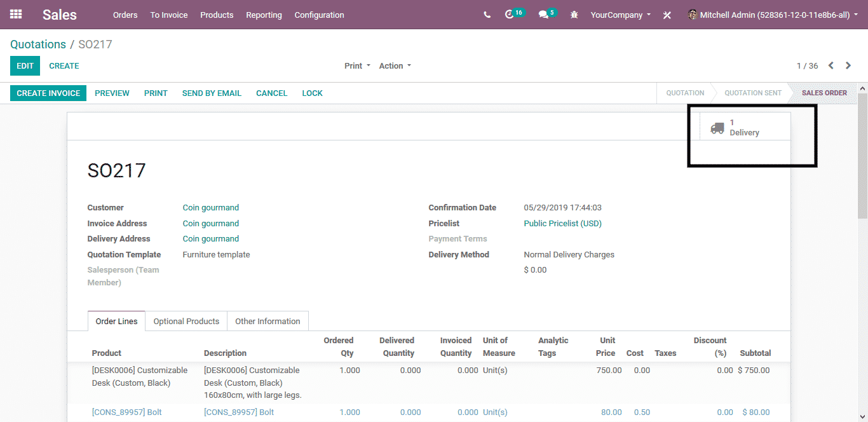Open the Reporting menu
868x422 pixels.
pyautogui.click(x=264, y=15)
